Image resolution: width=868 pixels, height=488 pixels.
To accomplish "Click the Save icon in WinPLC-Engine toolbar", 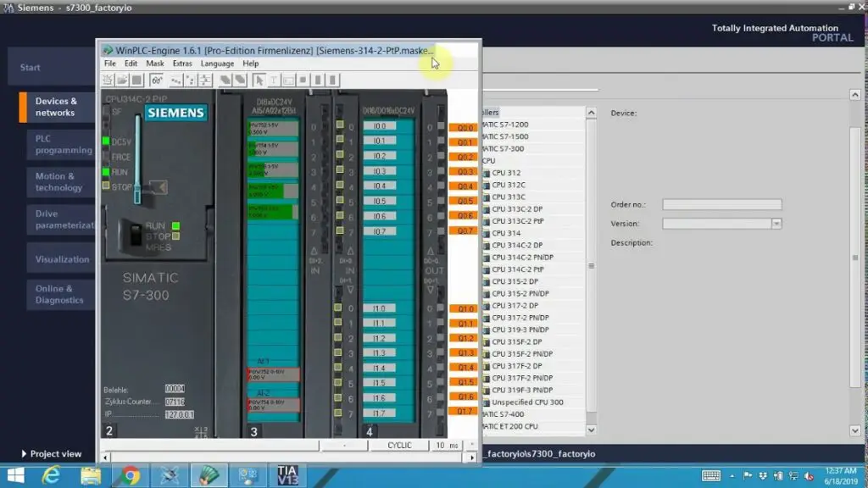I will [x=136, y=80].
